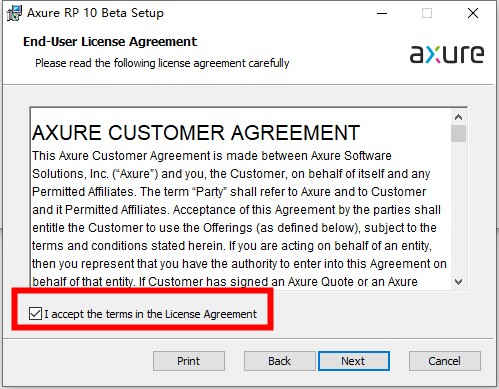Click the greyed-out maximize window button

[x=427, y=13]
